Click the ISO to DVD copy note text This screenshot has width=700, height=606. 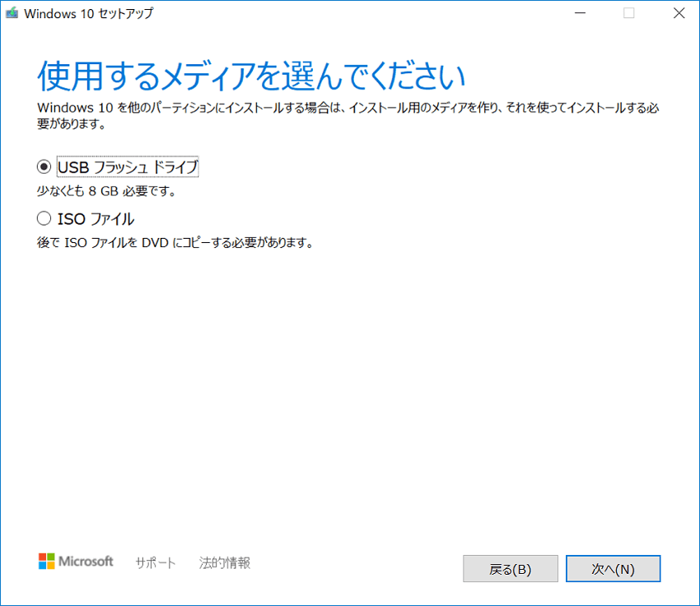pos(175,243)
